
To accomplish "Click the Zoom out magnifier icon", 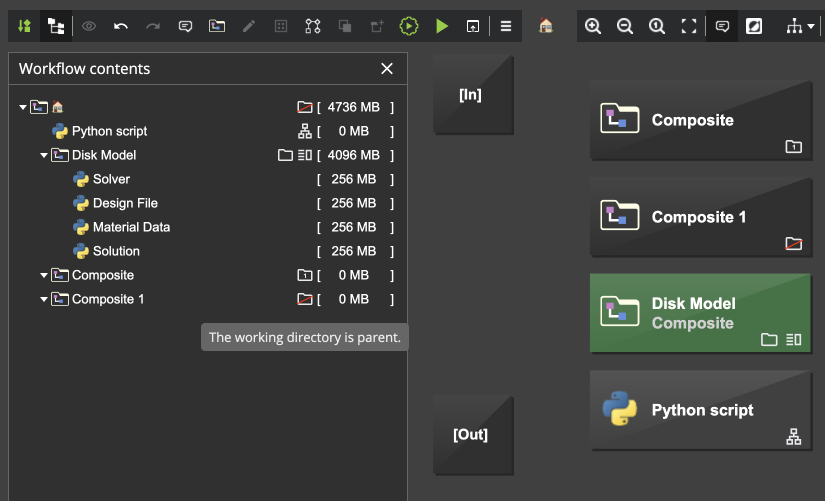I will click(x=625, y=26).
